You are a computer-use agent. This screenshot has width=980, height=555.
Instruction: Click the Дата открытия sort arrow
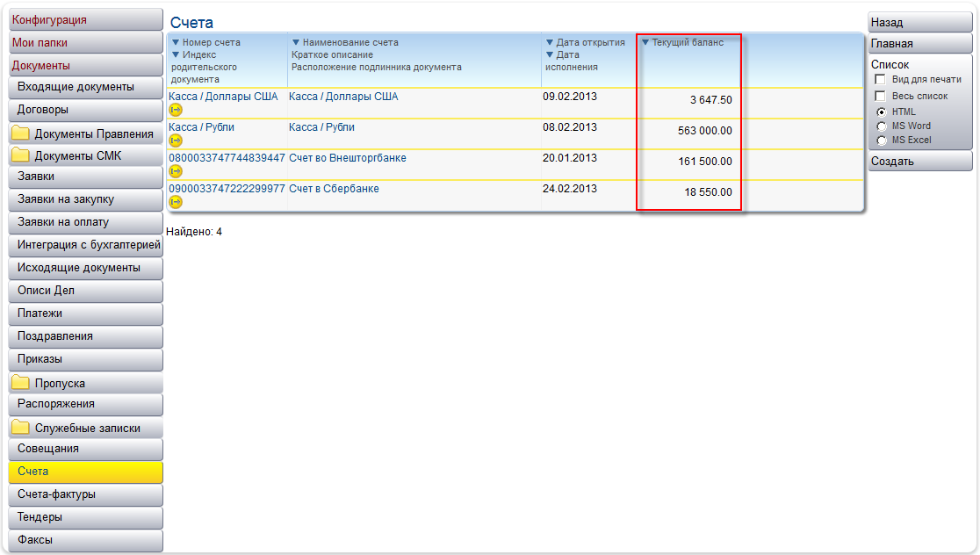click(550, 43)
